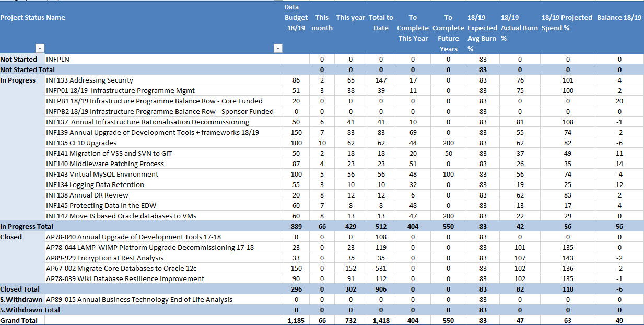Select INF133 Addressing Security row name

pyautogui.click(x=89, y=80)
